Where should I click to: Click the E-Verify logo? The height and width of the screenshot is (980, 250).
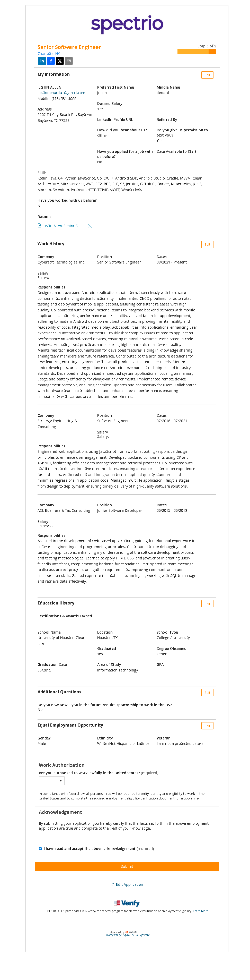point(127,903)
